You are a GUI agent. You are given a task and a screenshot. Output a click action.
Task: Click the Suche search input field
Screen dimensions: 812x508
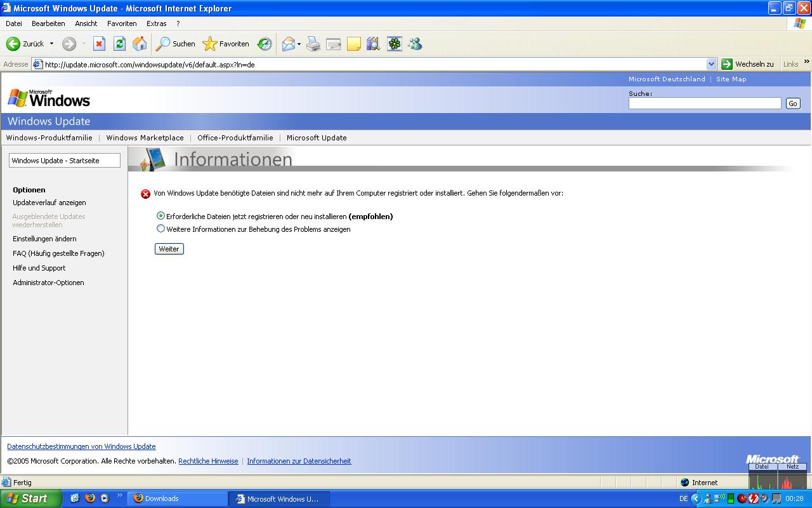705,103
